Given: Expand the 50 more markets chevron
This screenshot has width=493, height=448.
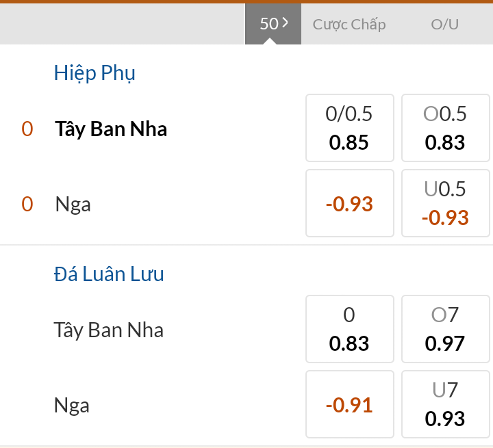Looking at the screenshot, I should [x=273, y=24].
